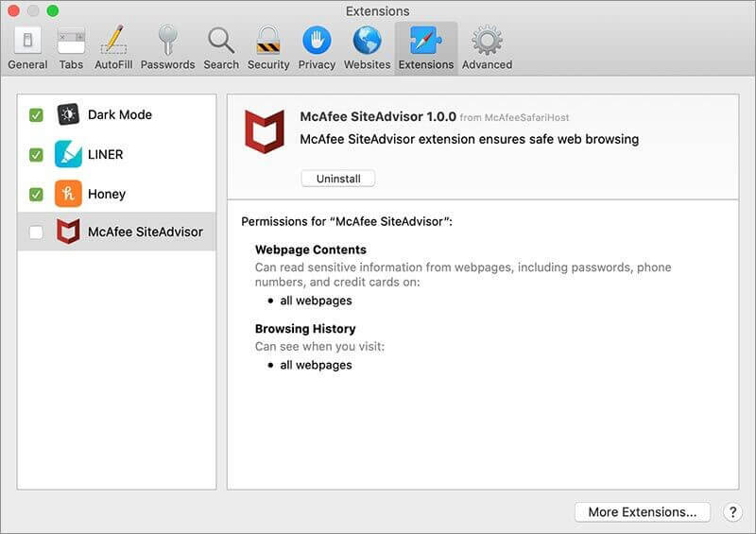Click Uninstall for McAfee SiteAdvisor
This screenshot has height=534, width=756.
pos(338,179)
